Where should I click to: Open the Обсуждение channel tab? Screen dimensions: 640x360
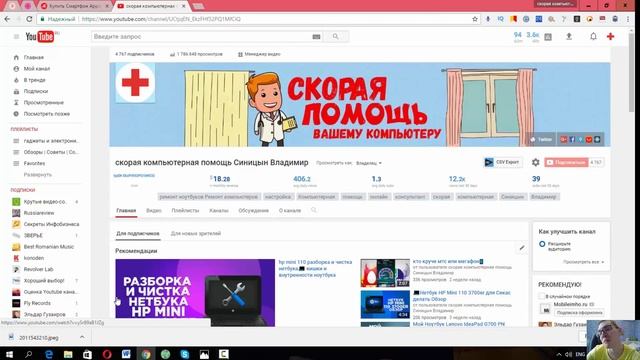[x=253, y=211]
